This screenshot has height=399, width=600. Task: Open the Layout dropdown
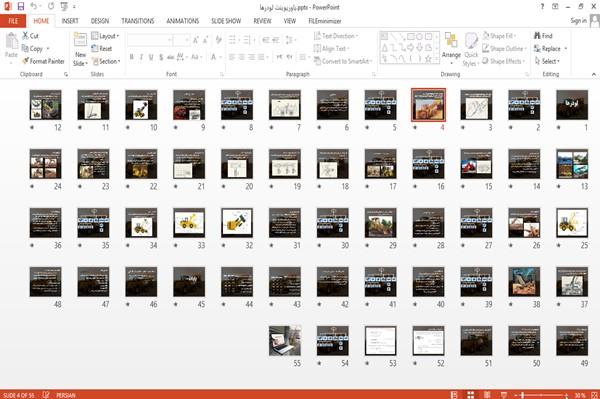pyautogui.click(x=105, y=36)
